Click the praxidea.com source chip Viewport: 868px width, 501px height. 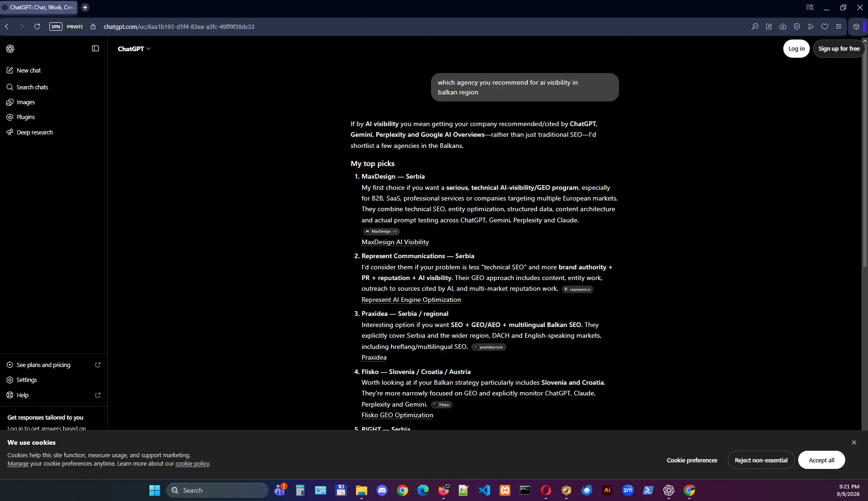(x=489, y=347)
